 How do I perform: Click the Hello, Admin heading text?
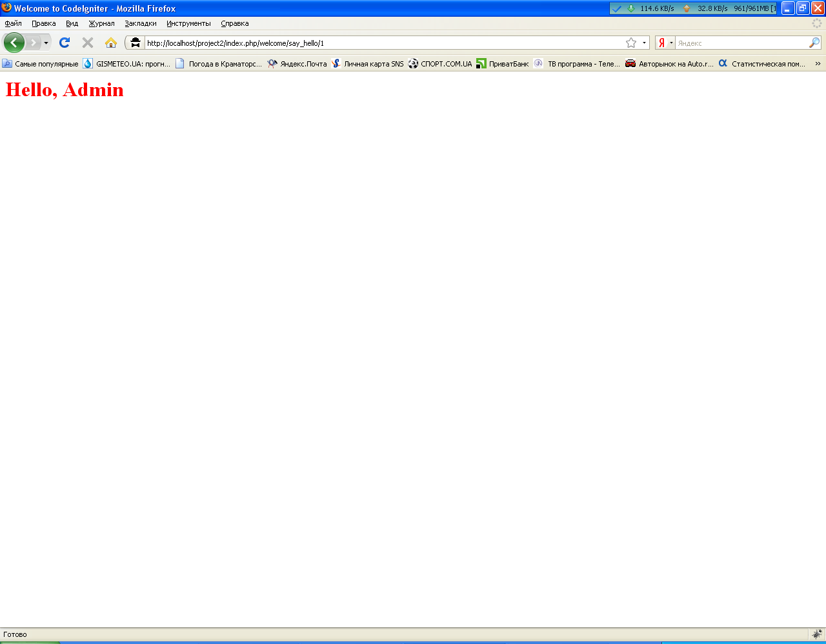(65, 90)
